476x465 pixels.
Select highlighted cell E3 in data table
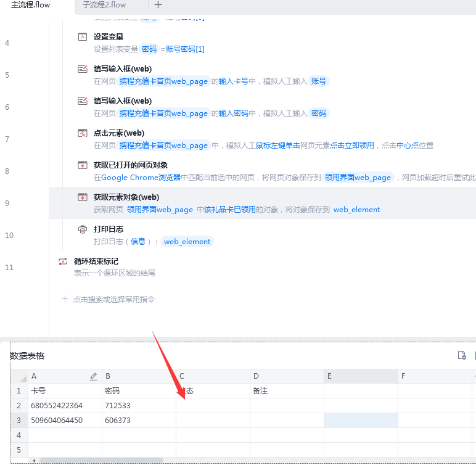[361, 421]
